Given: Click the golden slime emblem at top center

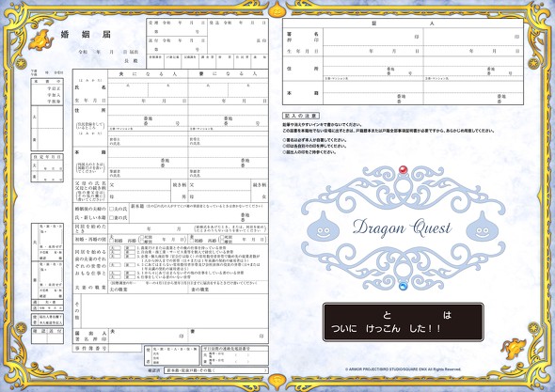Looking at the screenshot, I should click(x=277, y=9).
